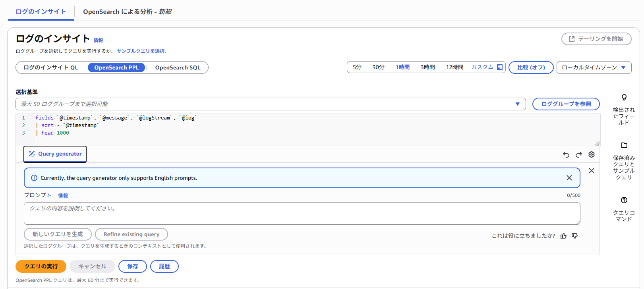
Task: Give thumbs down feedback
Action: tap(574, 236)
